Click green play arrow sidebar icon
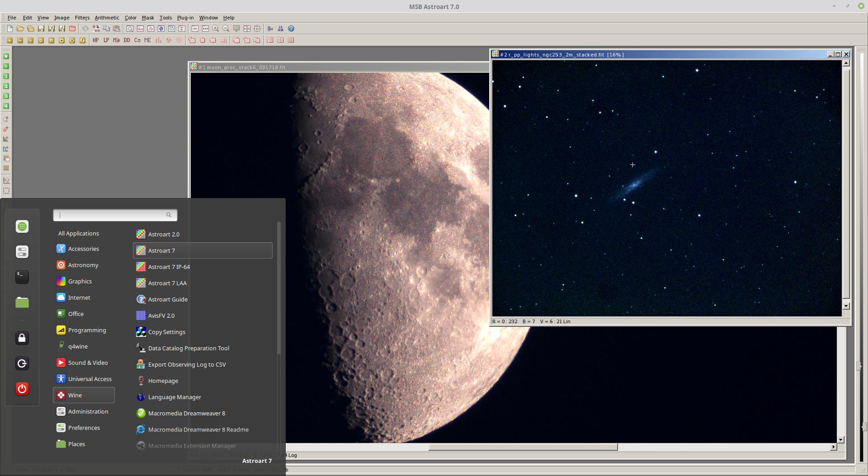 [x=6, y=66]
